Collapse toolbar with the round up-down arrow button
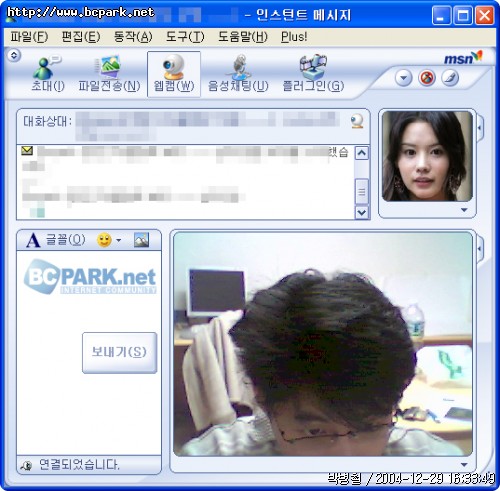Screen dimensions: 500x491 14,55
